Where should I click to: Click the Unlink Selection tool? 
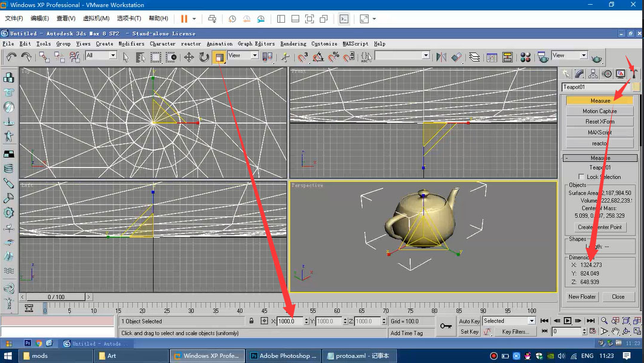(59, 57)
